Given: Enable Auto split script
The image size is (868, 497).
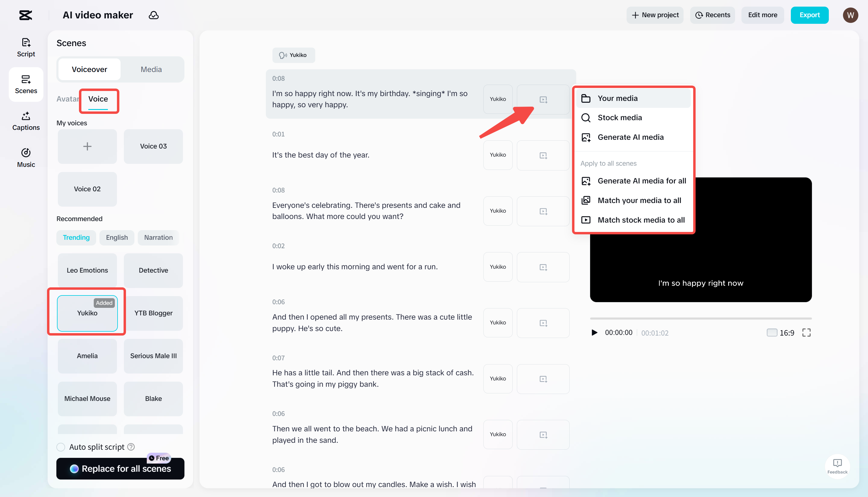Looking at the screenshot, I should (61, 447).
